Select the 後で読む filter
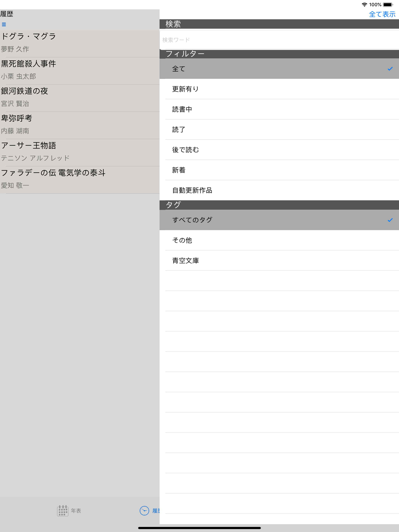Viewport: 399px width, 532px height. pyautogui.click(x=279, y=150)
